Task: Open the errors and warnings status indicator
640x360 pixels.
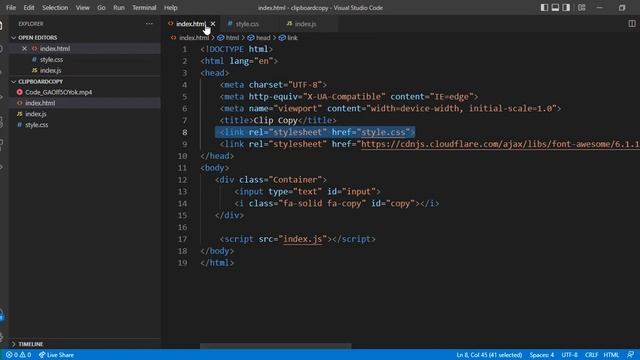Action: [x=18, y=355]
